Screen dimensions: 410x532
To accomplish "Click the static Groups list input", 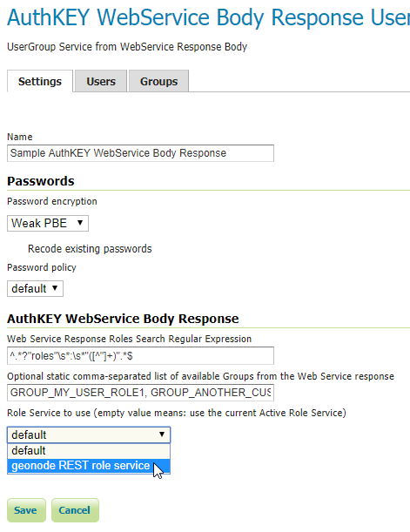I will 140,393.
